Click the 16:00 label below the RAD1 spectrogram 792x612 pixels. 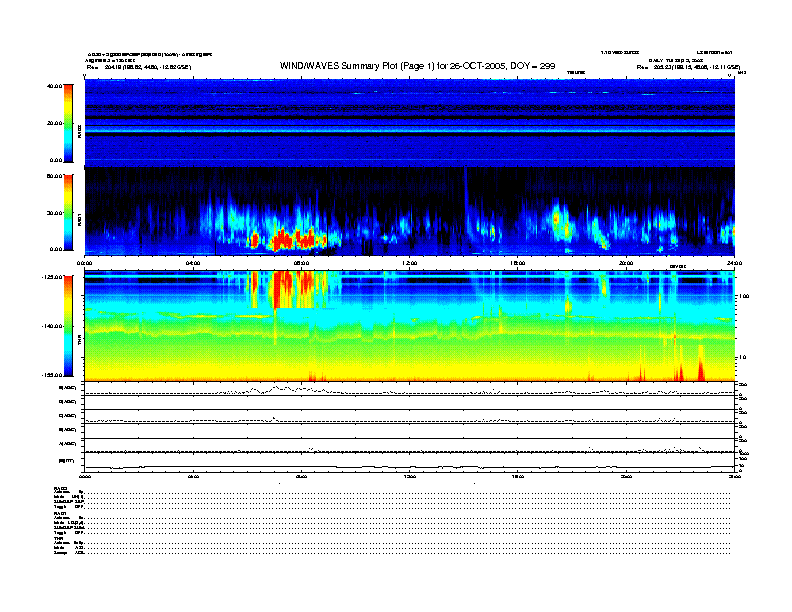click(x=518, y=263)
